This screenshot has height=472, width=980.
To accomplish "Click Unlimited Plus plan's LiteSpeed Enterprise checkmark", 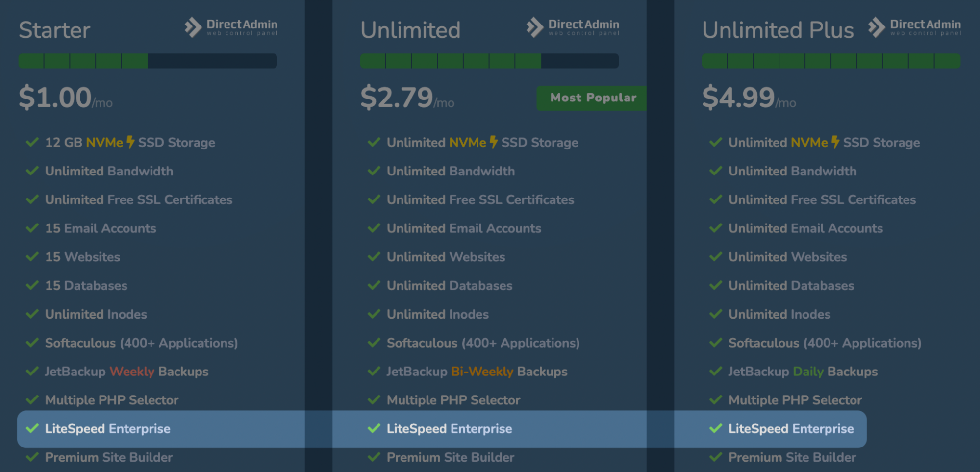I will pyautogui.click(x=716, y=428).
